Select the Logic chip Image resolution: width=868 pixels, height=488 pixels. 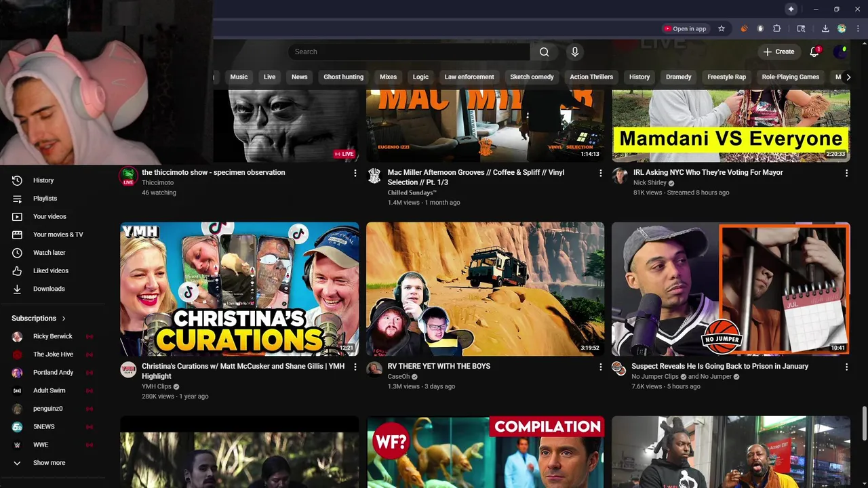(x=420, y=77)
